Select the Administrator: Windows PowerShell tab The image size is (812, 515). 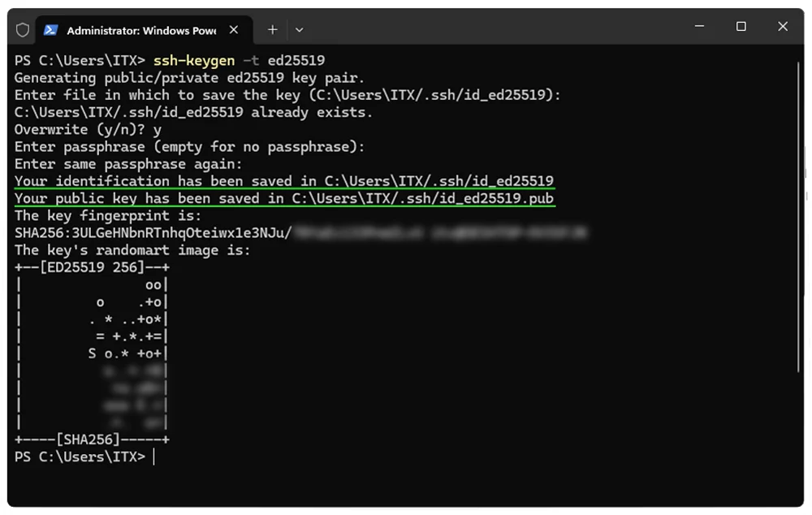[140, 30]
